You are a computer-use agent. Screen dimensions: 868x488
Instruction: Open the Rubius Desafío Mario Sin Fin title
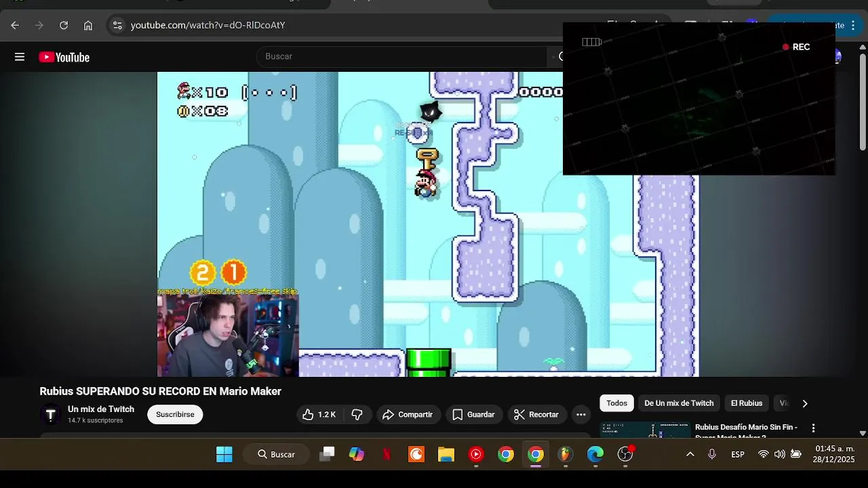(x=746, y=430)
